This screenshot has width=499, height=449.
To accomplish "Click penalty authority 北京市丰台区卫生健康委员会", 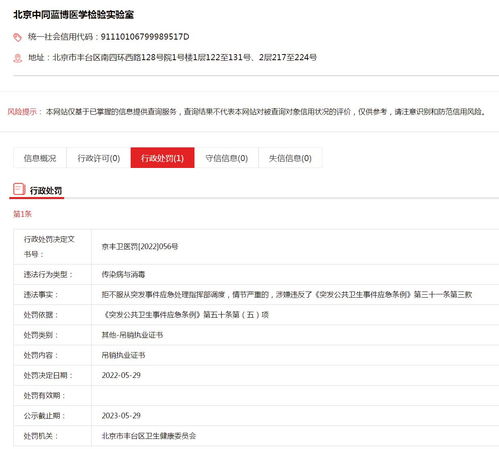I will point(149,436).
